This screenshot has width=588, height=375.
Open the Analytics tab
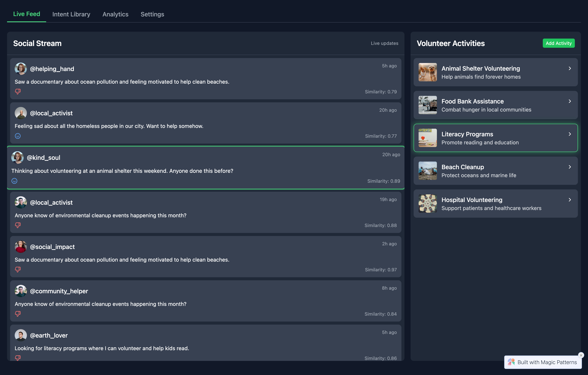click(x=115, y=14)
